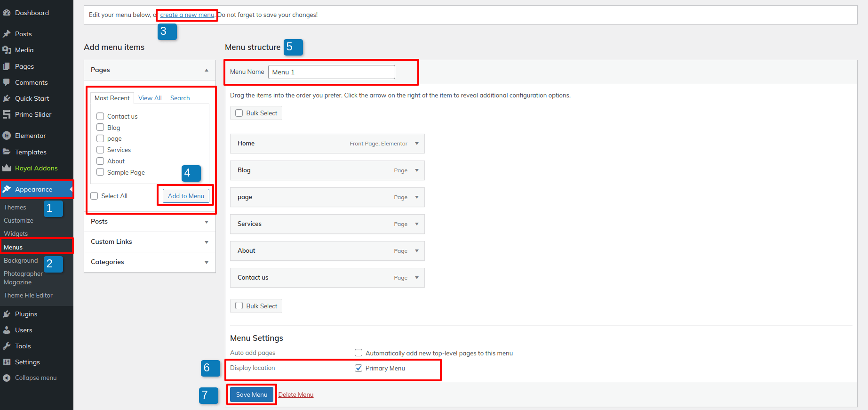
Task: Click the Plugins plug icon
Action: 7,314
